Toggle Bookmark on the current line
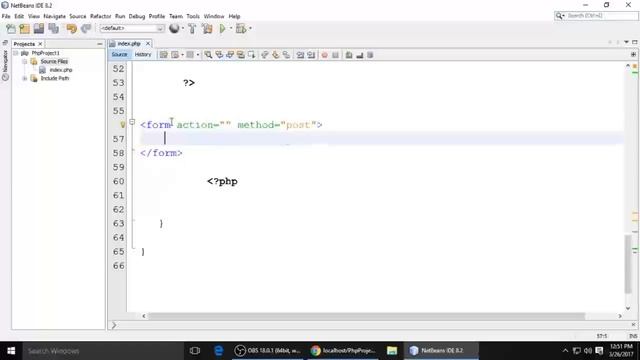 pos(286,55)
